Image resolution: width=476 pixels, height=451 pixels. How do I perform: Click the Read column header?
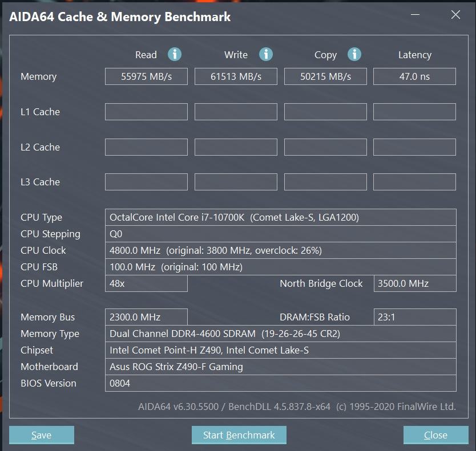(x=146, y=55)
